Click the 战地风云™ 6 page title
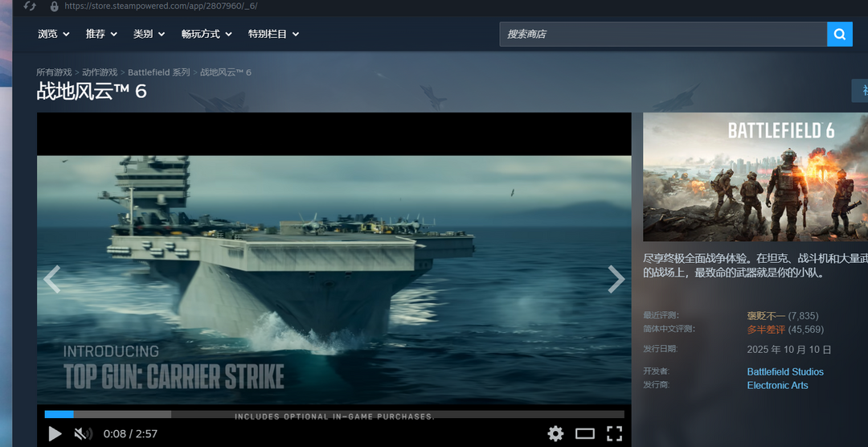868x447 pixels. coord(92,92)
